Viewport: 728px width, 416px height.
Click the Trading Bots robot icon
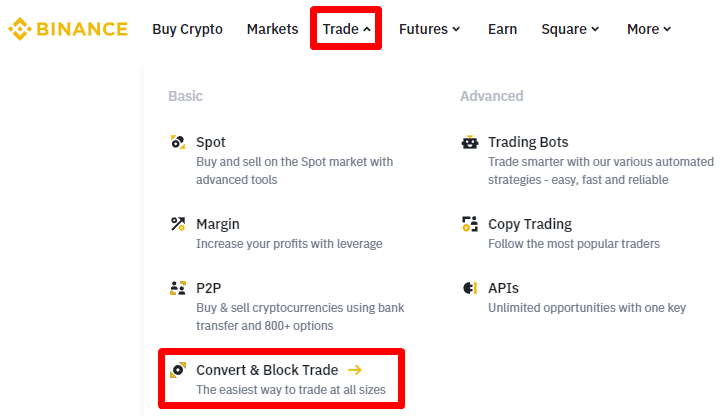(470, 142)
